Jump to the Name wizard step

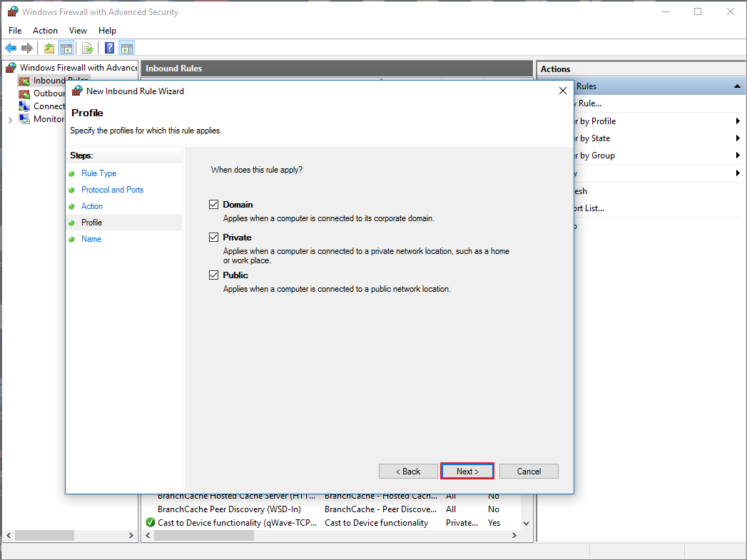pos(91,239)
